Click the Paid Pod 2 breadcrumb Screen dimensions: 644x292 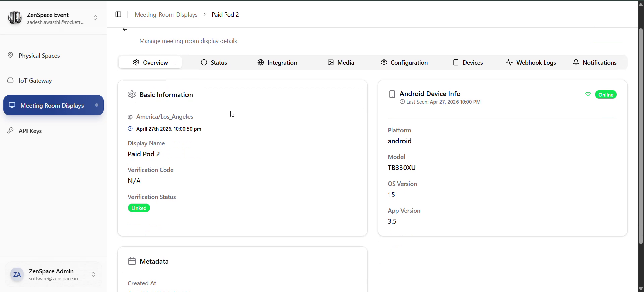click(x=225, y=14)
